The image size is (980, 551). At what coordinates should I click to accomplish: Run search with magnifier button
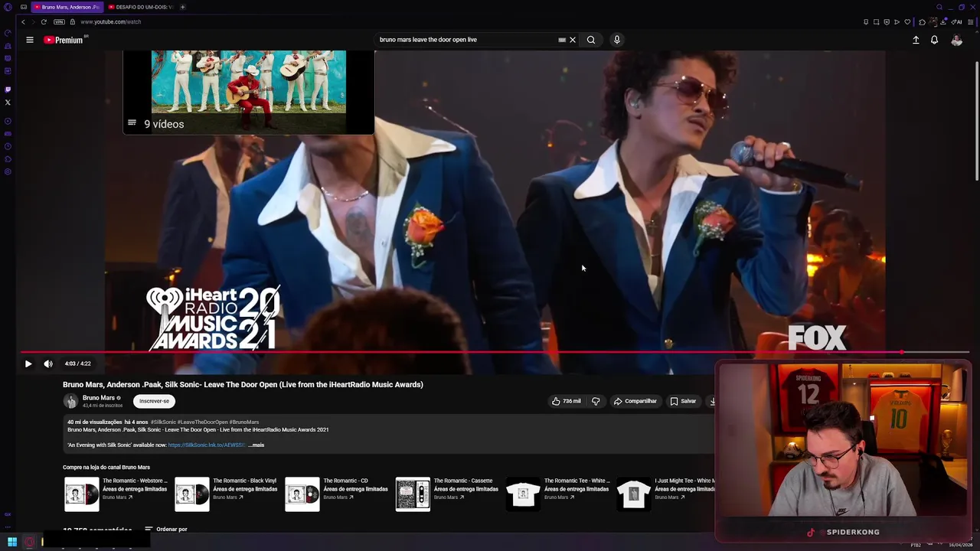[x=591, y=40]
